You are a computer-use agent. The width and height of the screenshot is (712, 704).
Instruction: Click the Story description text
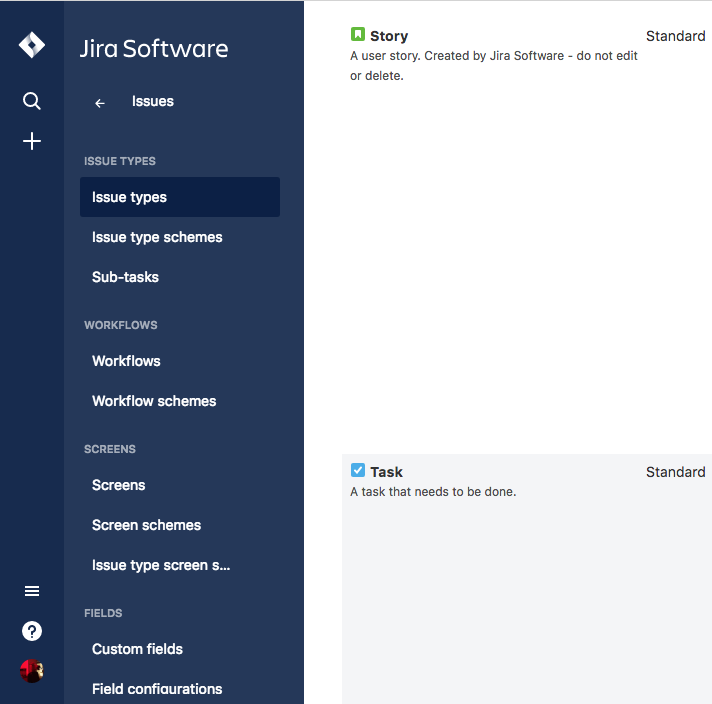(x=494, y=66)
